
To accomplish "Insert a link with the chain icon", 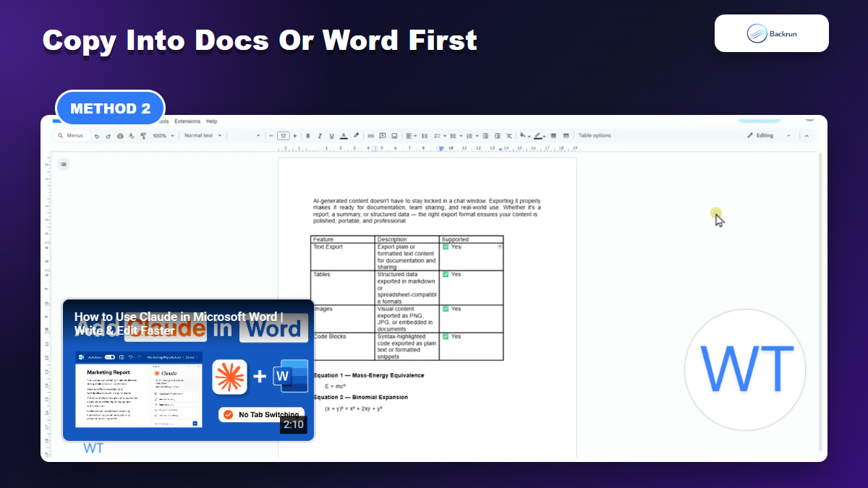I will click(x=370, y=136).
